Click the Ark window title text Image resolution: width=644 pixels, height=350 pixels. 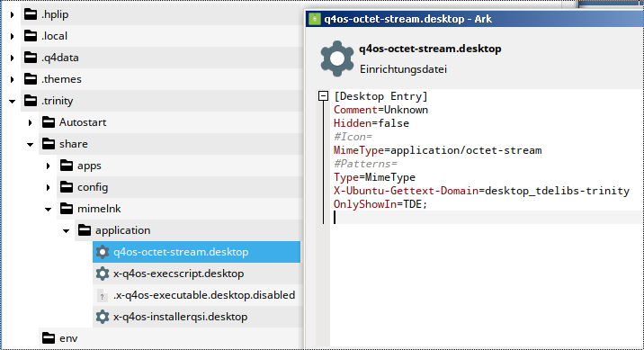pyautogui.click(x=407, y=19)
